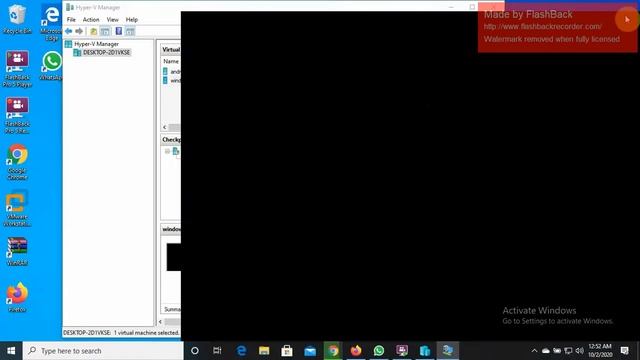Open the Help menu

pos(131,20)
